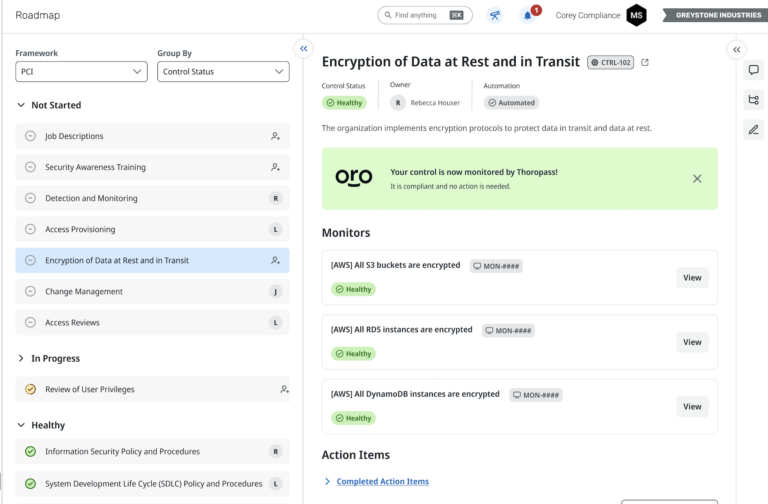Open the Framework dropdown

tap(82, 72)
